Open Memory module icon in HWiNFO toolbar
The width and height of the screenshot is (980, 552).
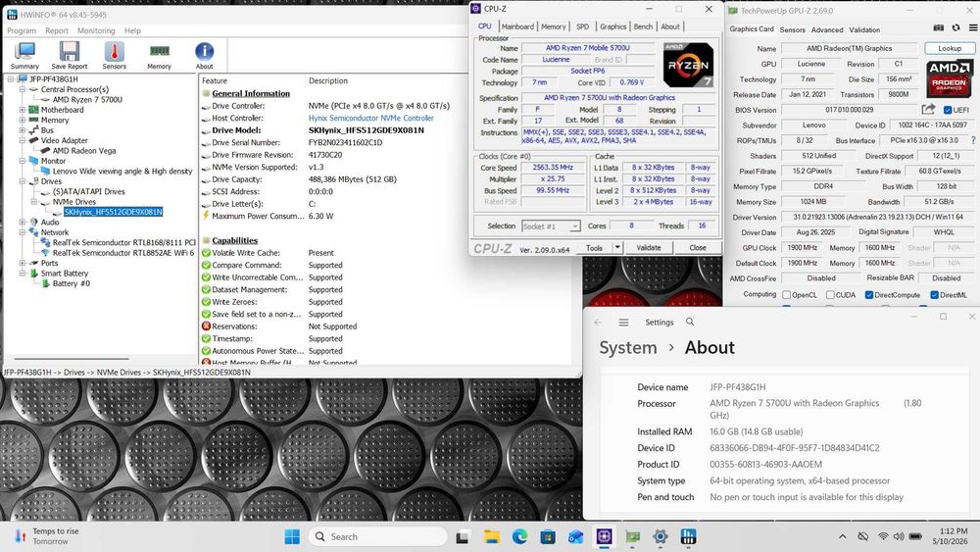160,55
